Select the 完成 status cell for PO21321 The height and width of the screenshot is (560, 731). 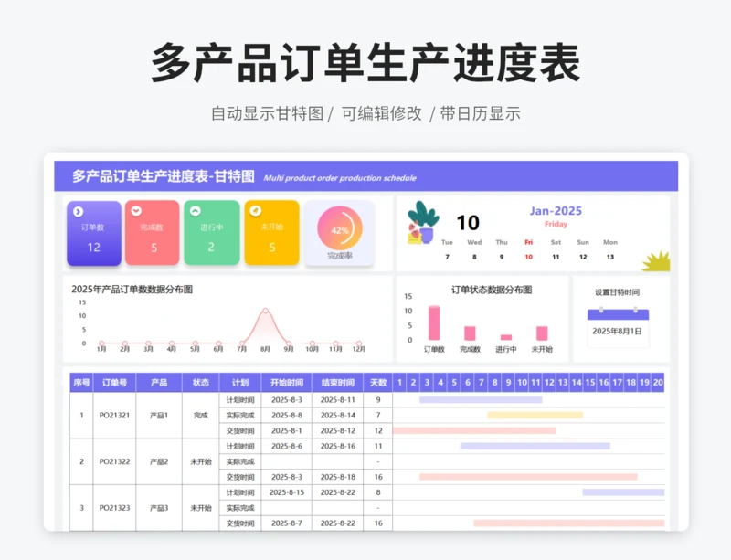(x=201, y=415)
